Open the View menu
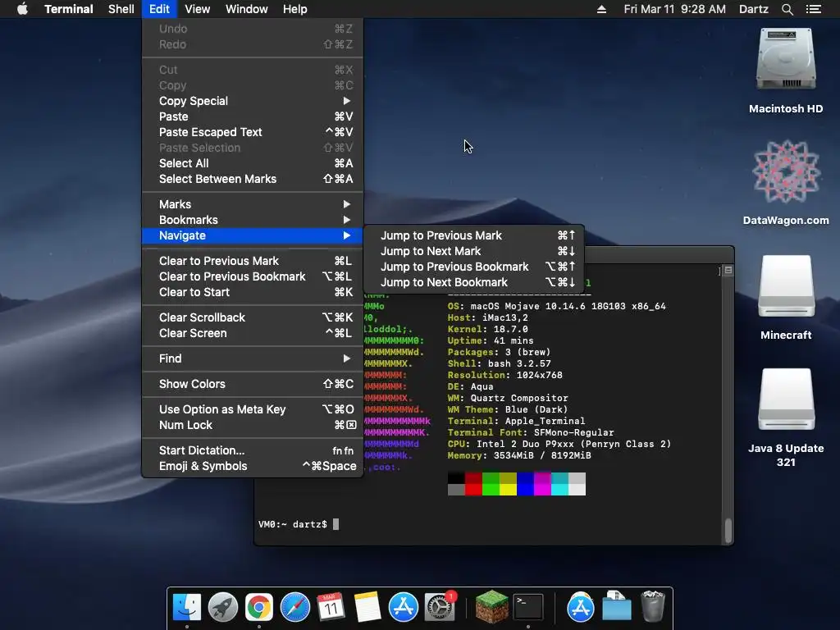The height and width of the screenshot is (630, 840). (x=197, y=9)
